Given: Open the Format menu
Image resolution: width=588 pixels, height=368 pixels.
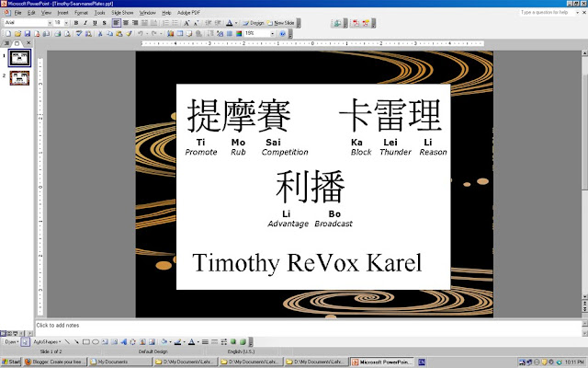Looking at the screenshot, I should pos(81,13).
